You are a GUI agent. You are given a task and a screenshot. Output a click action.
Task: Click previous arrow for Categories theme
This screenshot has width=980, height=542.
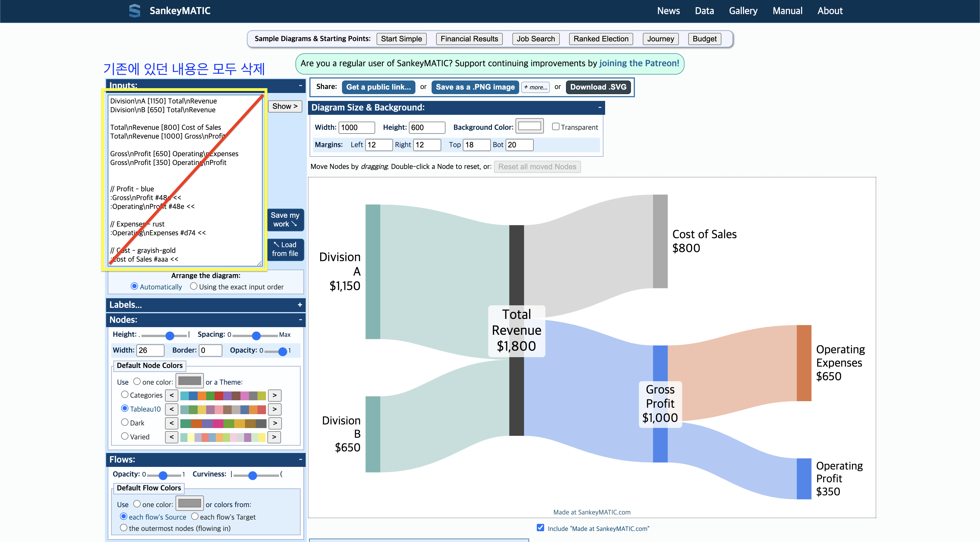pyautogui.click(x=172, y=395)
